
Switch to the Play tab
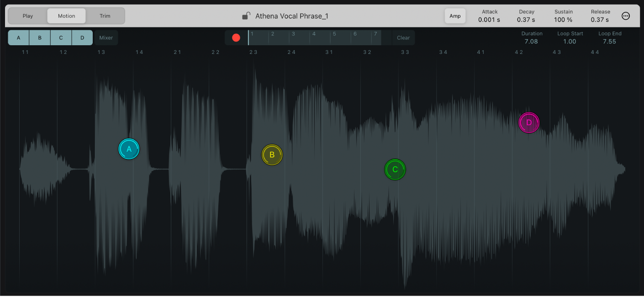point(27,16)
